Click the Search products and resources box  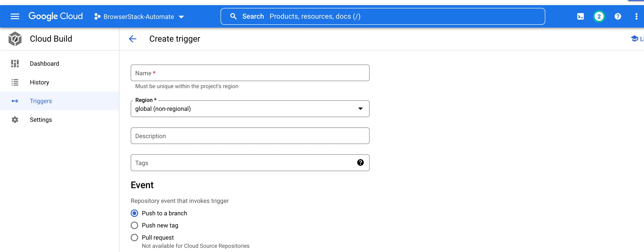382,17
